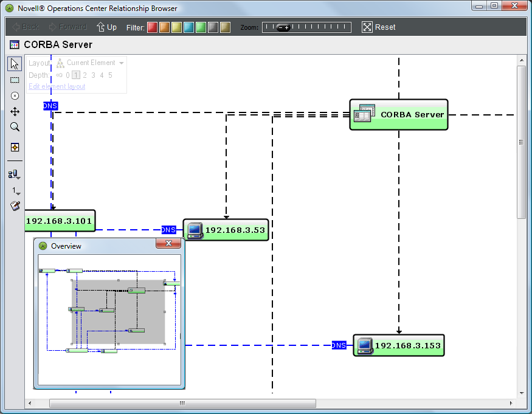Screen dimensions: 532x414
Task: Click the 192.168.3.53 computer icon
Action: (x=195, y=231)
